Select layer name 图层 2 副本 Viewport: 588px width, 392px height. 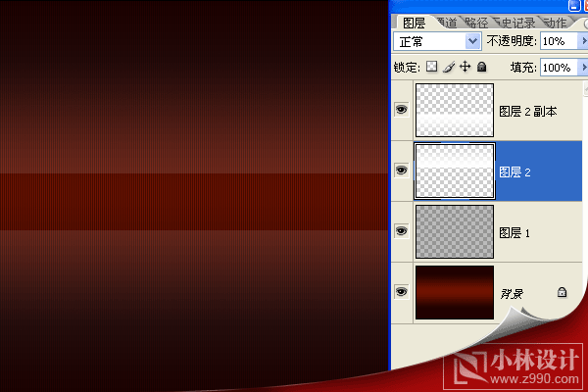pos(528,112)
